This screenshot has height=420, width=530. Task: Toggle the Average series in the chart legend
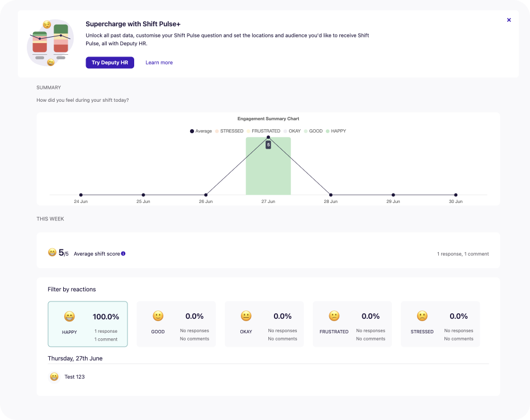(x=200, y=131)
